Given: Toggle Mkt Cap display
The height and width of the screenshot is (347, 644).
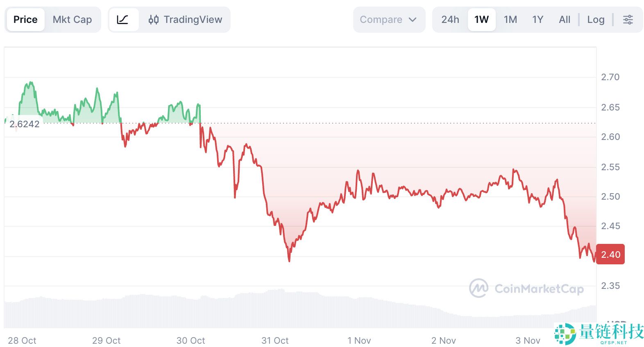Looking at the screenshot, I should coord(72,19).
